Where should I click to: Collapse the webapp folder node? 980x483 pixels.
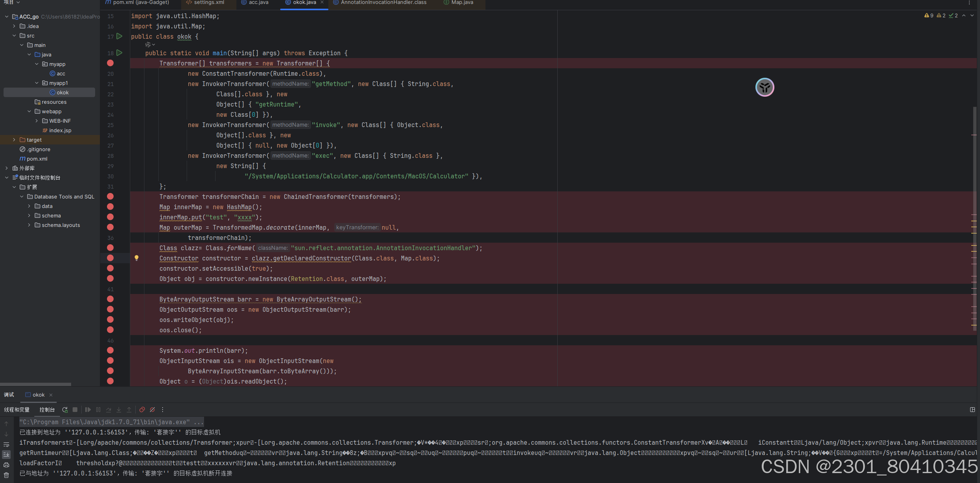pos(29,111)
